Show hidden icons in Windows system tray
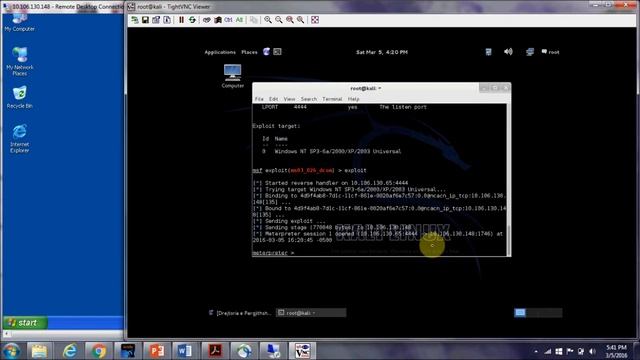Screen dimensions: 640x360 [x=536, y=351]
